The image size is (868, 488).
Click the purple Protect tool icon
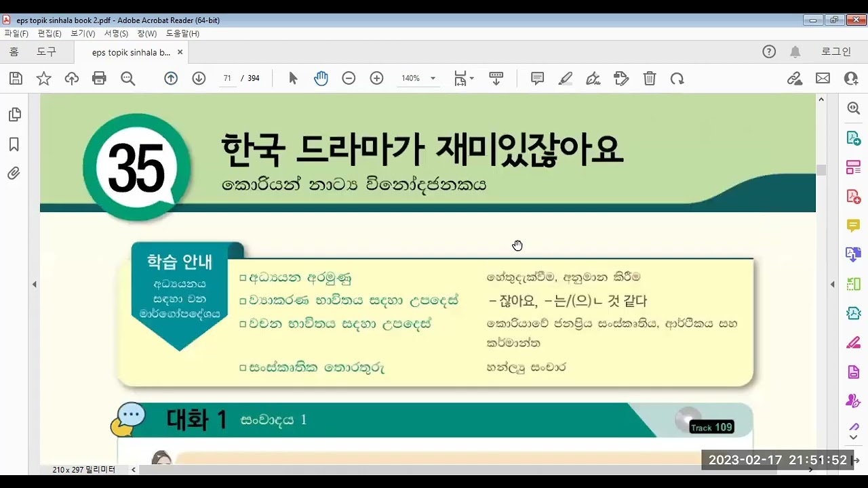point(854,371)
